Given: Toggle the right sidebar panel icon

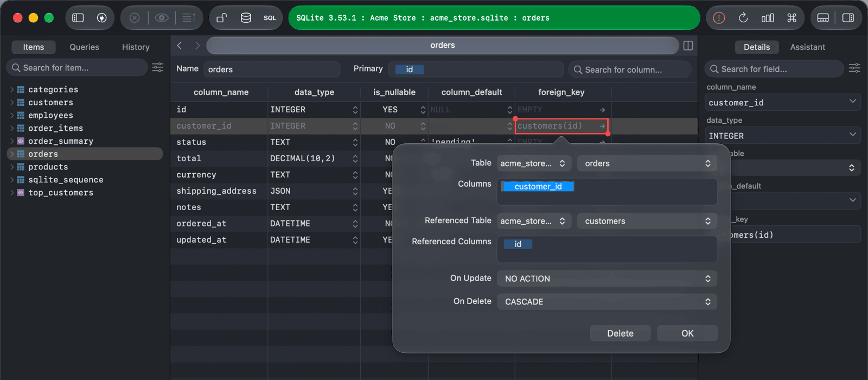Looking at the screenshot, I should 848,18.
